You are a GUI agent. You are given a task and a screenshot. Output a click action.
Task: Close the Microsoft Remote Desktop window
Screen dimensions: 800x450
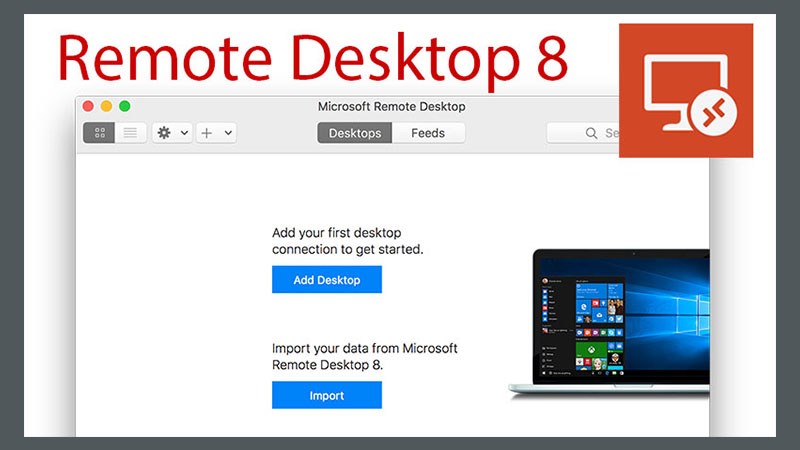pos(88,106)
